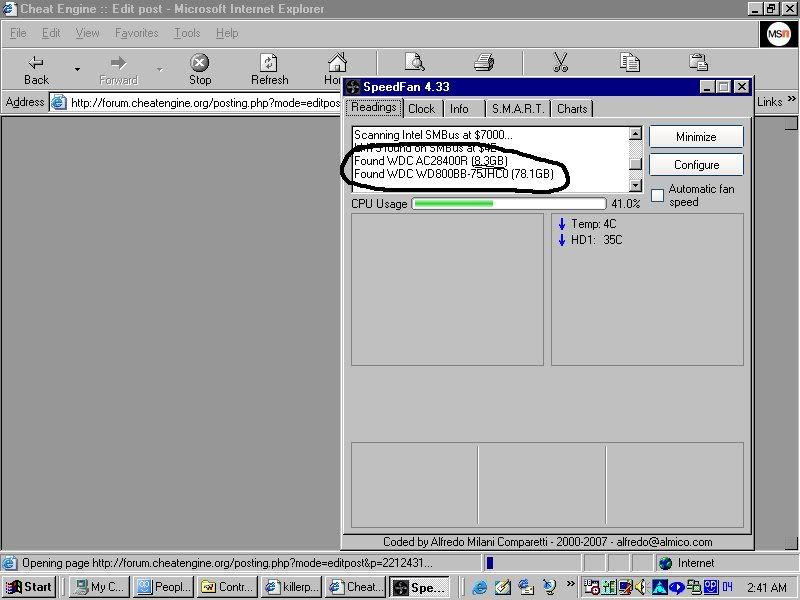Click the page icon in Address bar

(x=59, y=103)
